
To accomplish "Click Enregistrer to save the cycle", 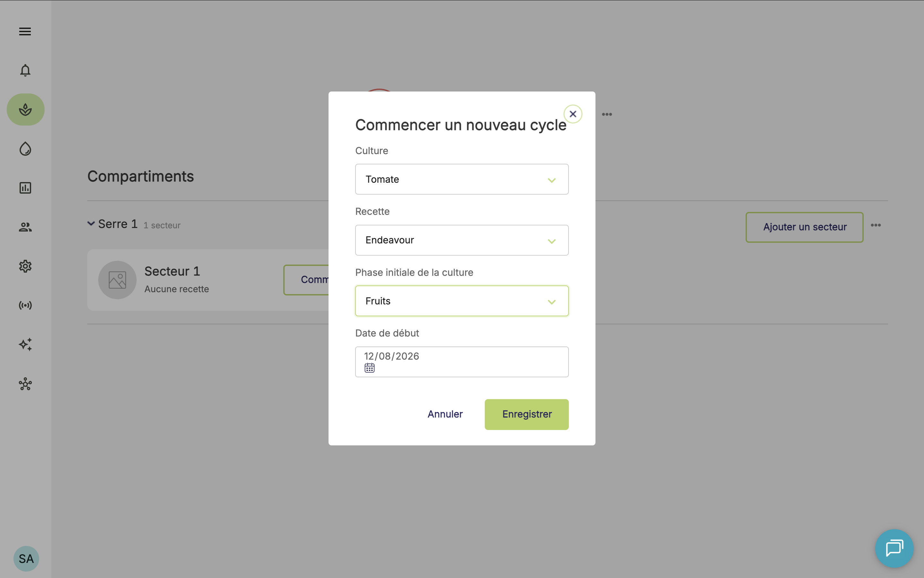I will coord(526,414).
